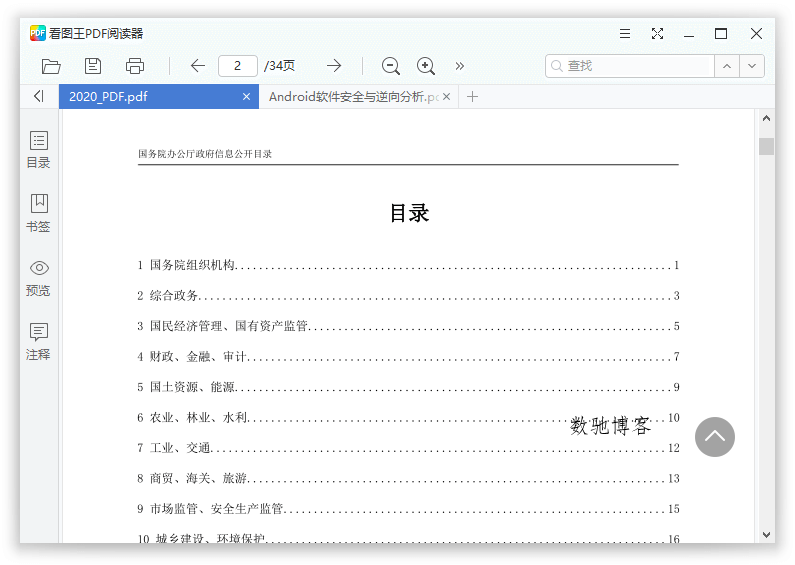
Task: Zoom out with the minus magnifier
Action: pyautogui.click(x=391, y=66)
